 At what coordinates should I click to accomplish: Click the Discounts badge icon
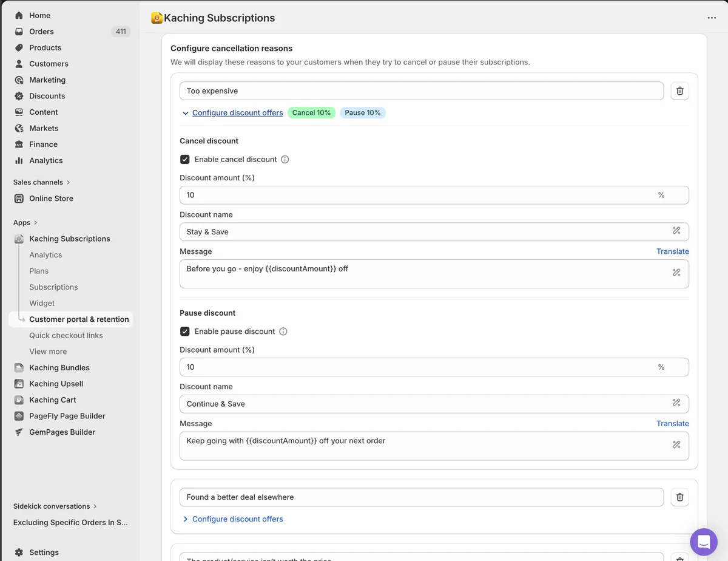[x=19, y=96]
